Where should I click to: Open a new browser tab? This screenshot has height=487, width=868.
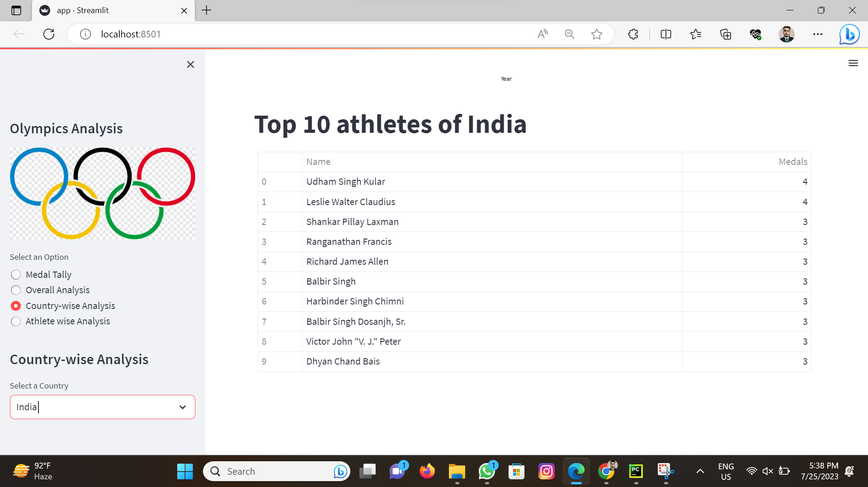207,10
